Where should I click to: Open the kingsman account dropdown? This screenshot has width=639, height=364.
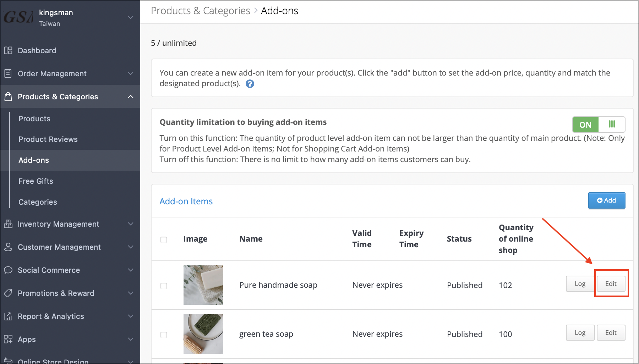point(130,17)
